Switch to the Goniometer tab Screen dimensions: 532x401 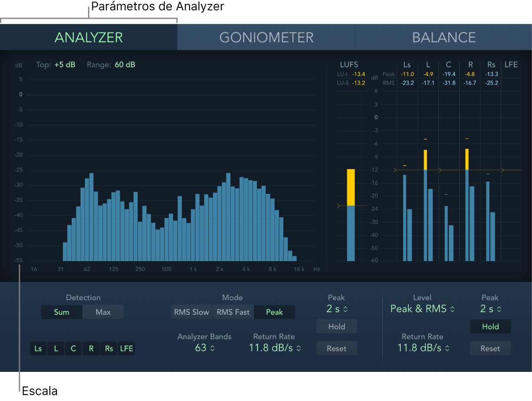pyautogui.click(x=266, y=37)
